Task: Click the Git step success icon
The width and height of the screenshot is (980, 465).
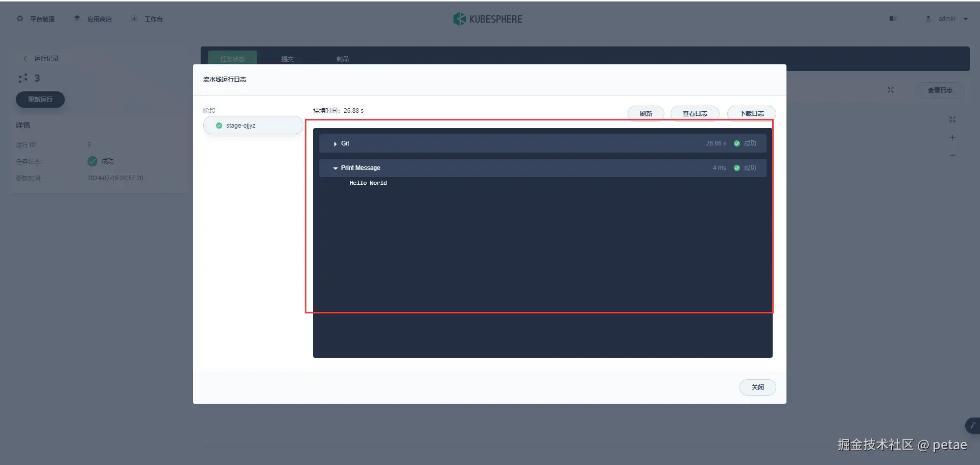Action: click(736, 143)
